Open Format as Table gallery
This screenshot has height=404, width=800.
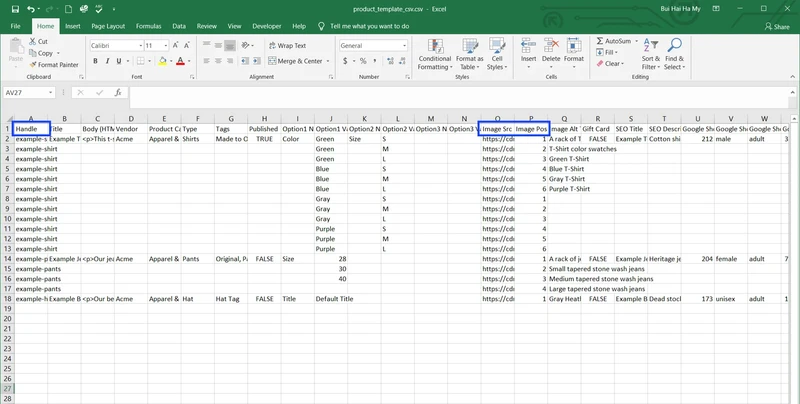[469, 55]
